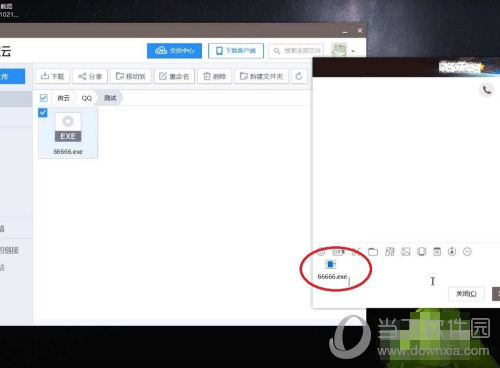Click the 新建文件夹 new folder button
Viewport: 500px width, 368px height.
262,76
